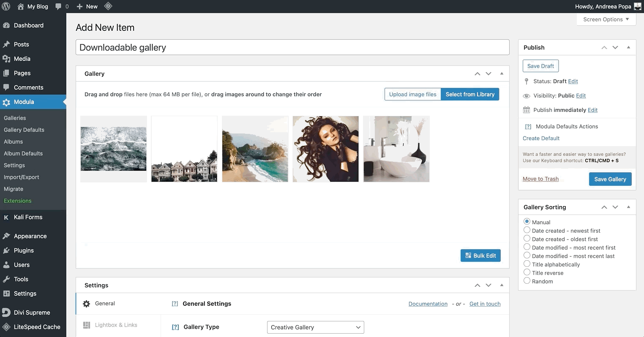Enable Random gallery sorting
Image resolution: width=644 pixels, height=337 pixels.
[x=527, y=280]
